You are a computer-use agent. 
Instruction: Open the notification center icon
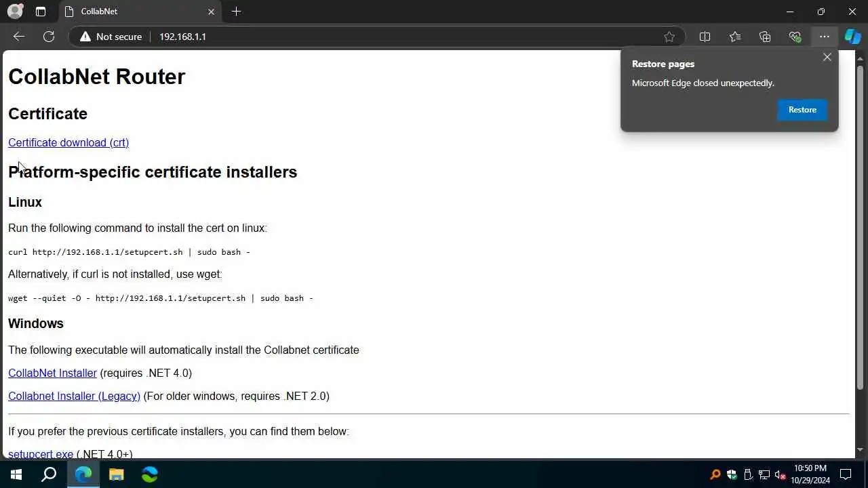846,474
